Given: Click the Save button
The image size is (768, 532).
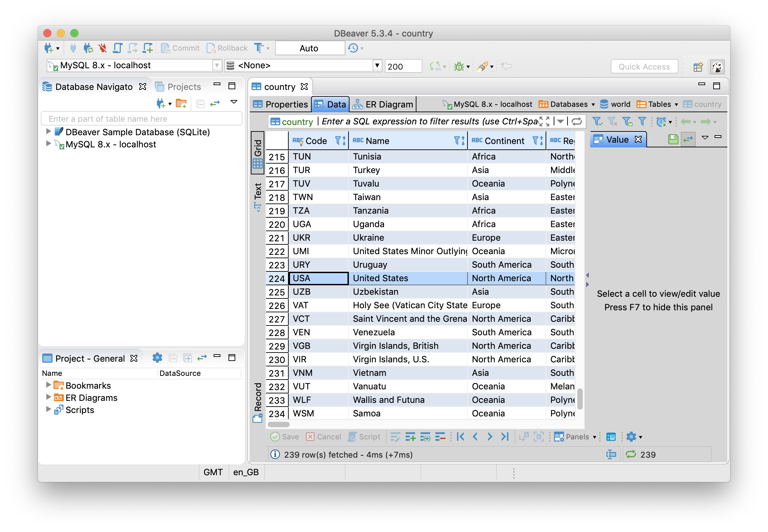Looking at the screenshot, I should pyautogui.click(x=285, y=436).
